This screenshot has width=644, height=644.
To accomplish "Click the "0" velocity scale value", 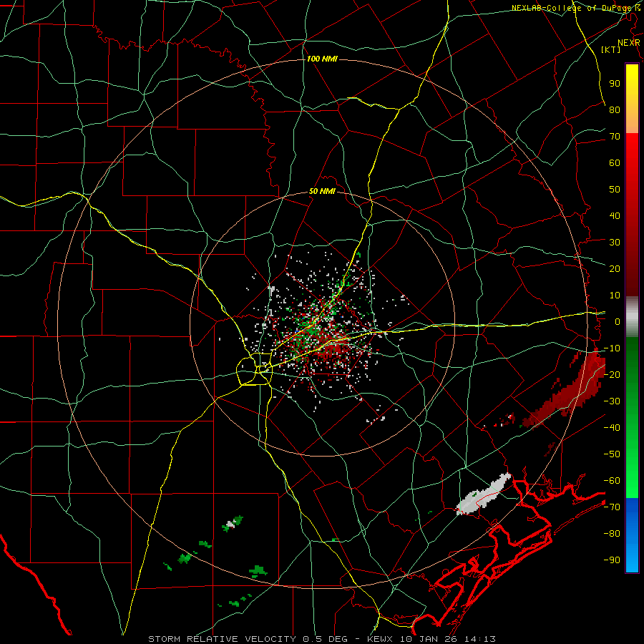I will tap(618, 321).
